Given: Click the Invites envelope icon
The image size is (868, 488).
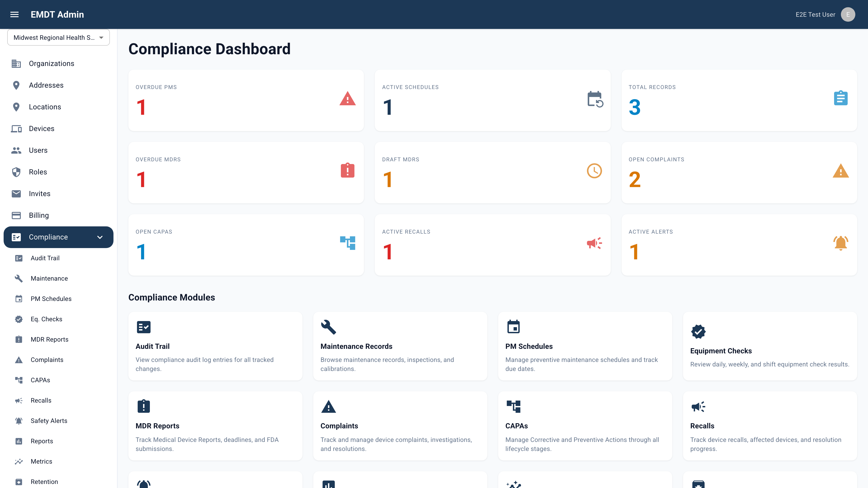Looking at the screenshot, I should coord(16,194).
